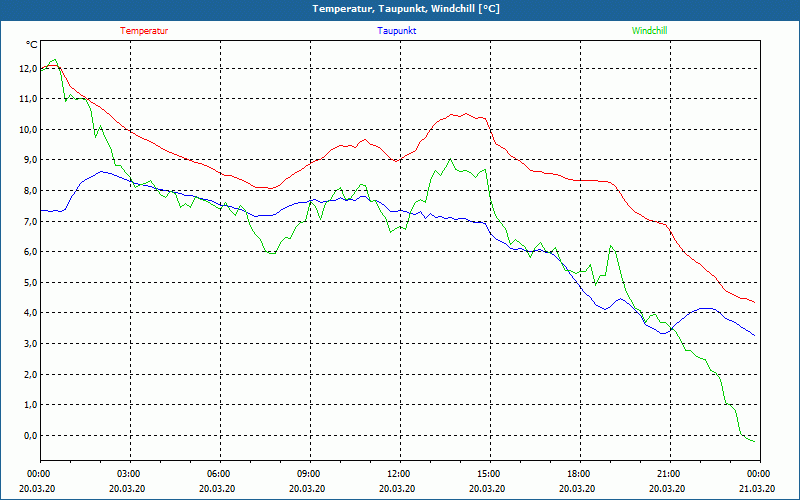Click the 20.03.20 date under 12:00
The image size is (800, 500).
click(x=397, y=488)
